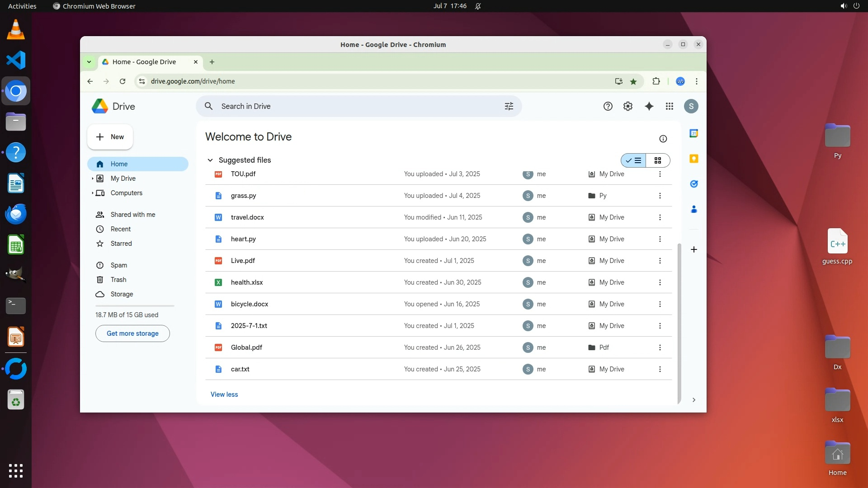868x488 pixels.
Task: Open Drive settings gear icon
Action: pos(627,106)
